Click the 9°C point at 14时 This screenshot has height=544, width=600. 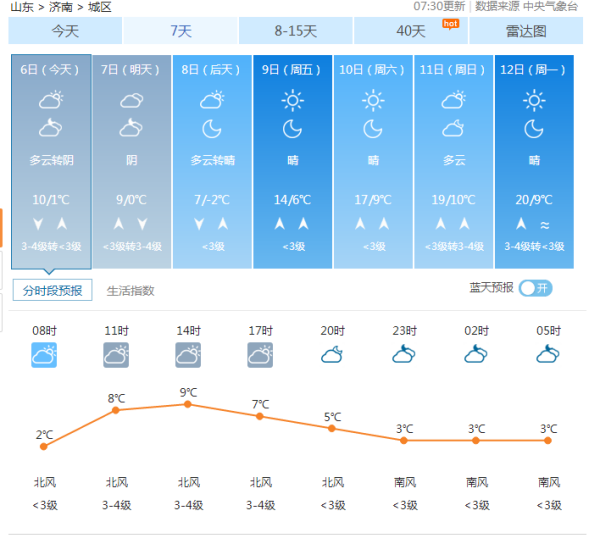pyautogui.click(x=188, y=404)
